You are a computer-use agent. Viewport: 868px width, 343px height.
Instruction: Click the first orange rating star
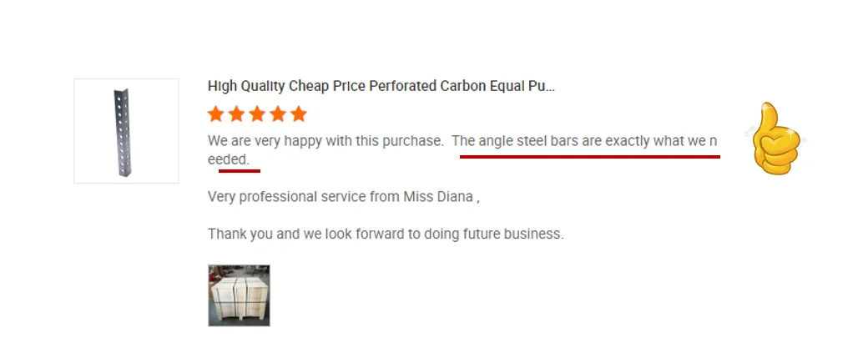point(216,114)
